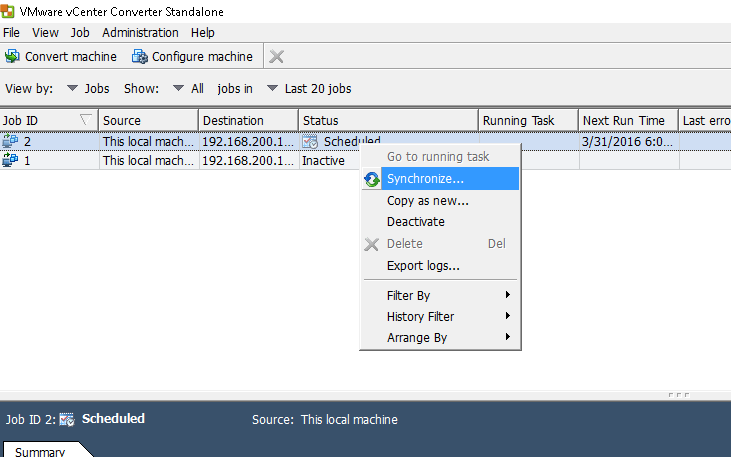Click the Job 2 row machine icon
This screenshot has height=457, width=731.
(x=11, y=142)
